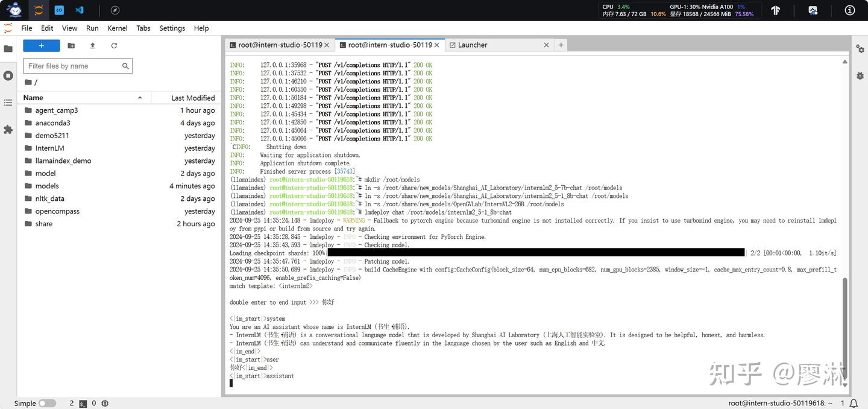
Task: Select the models folder
Action: click(119, 186)
